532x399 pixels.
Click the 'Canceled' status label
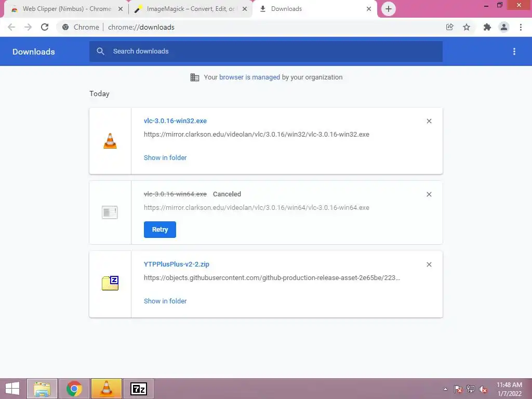click(x=227, y=194)
